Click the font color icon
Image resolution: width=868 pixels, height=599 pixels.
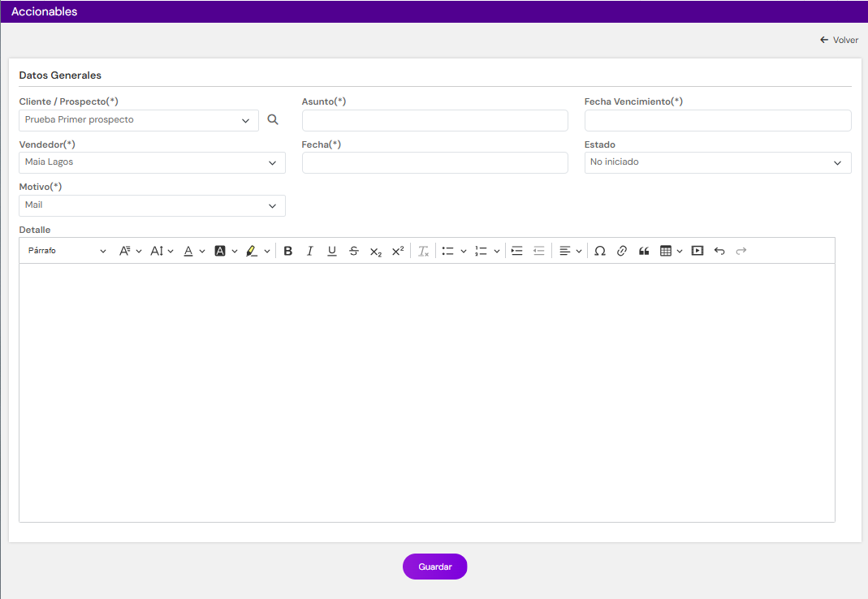[188, 251]
